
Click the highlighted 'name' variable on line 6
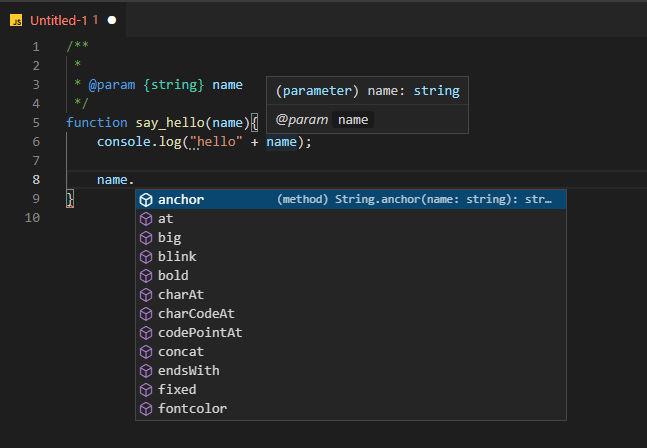click(x=281, y=141)
